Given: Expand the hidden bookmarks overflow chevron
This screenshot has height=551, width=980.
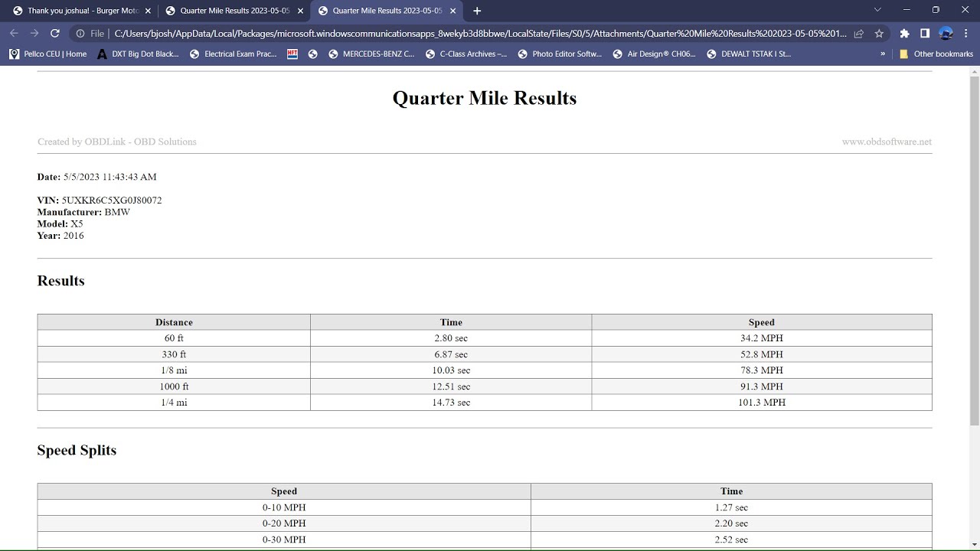Looking at the screenshot, I should pyautogui.click(x=883, y=54).
